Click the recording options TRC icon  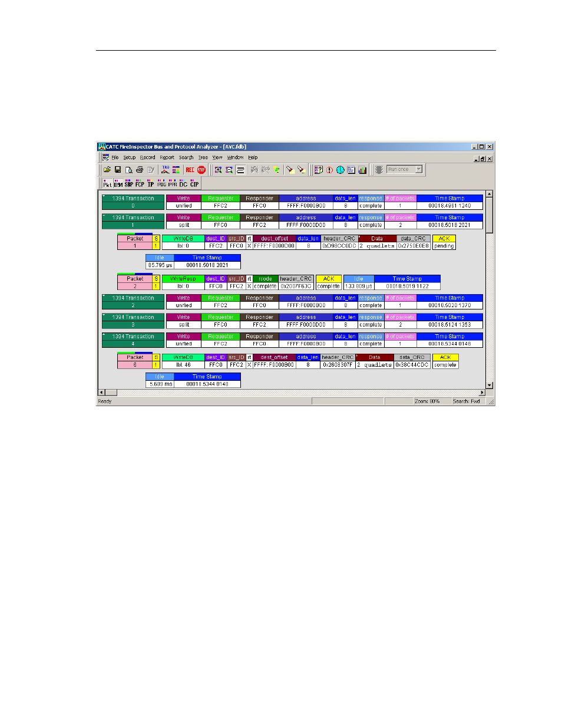(x=165, y=170)
